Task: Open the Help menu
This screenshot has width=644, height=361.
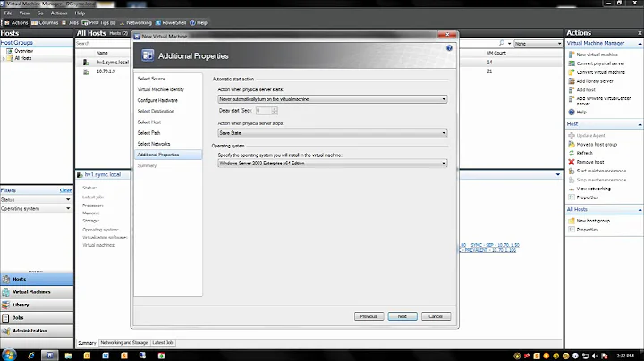Action: [80, 13]
